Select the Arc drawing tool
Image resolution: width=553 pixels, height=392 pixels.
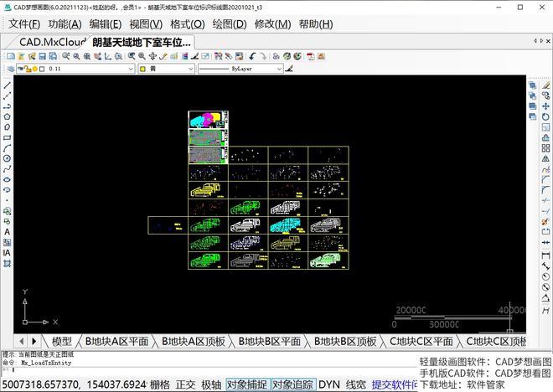coord(7,148)
